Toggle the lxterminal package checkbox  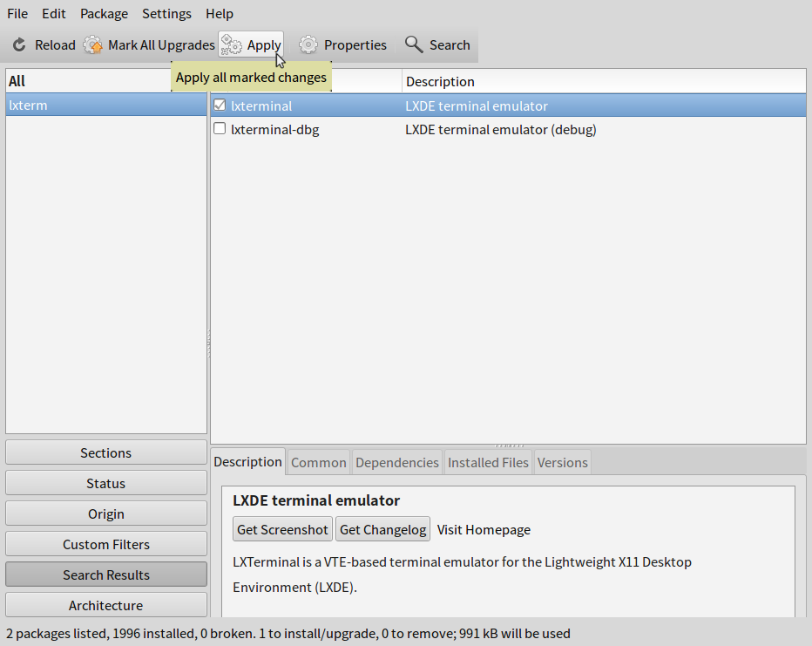[x=220, y=105]
